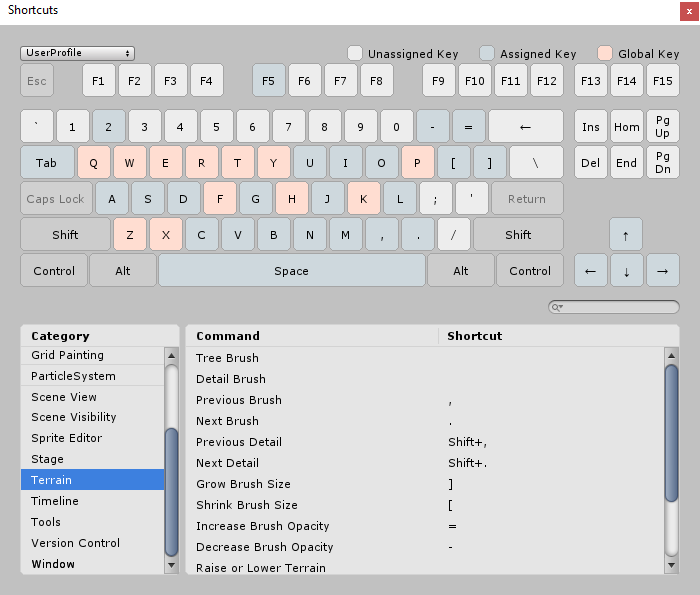Image resolution: width=700 pixels, height=595 pixels.
Task: Click the equals sign key
Action: click(x=469, y=126)
